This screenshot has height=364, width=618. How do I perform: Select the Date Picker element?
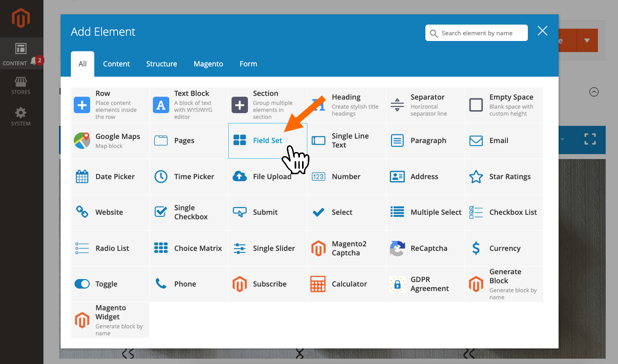109,176
